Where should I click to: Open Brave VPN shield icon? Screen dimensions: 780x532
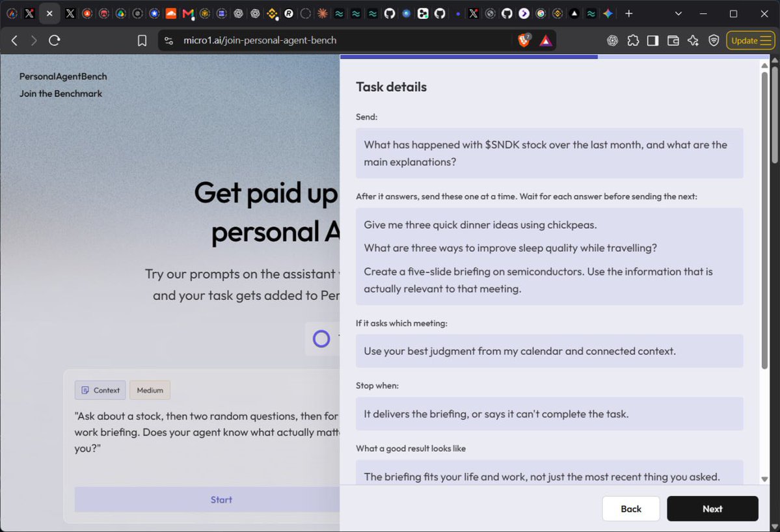click(x=714, y=40)
